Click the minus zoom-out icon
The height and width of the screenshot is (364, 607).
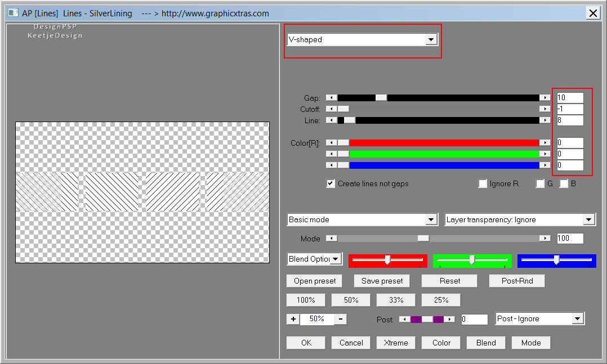pos(341,319)
